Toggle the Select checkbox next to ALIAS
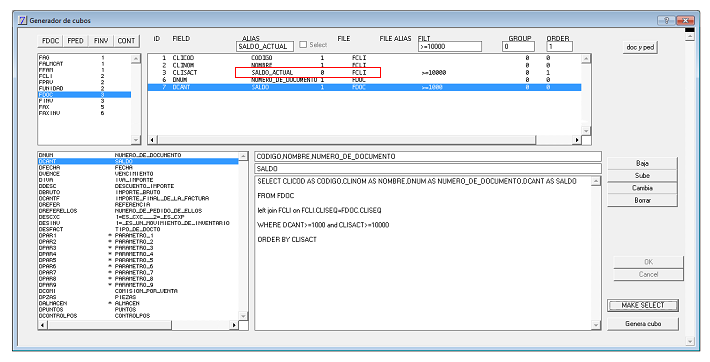The height and width of the screenshot is (362, 710). (x=303, y=44)
